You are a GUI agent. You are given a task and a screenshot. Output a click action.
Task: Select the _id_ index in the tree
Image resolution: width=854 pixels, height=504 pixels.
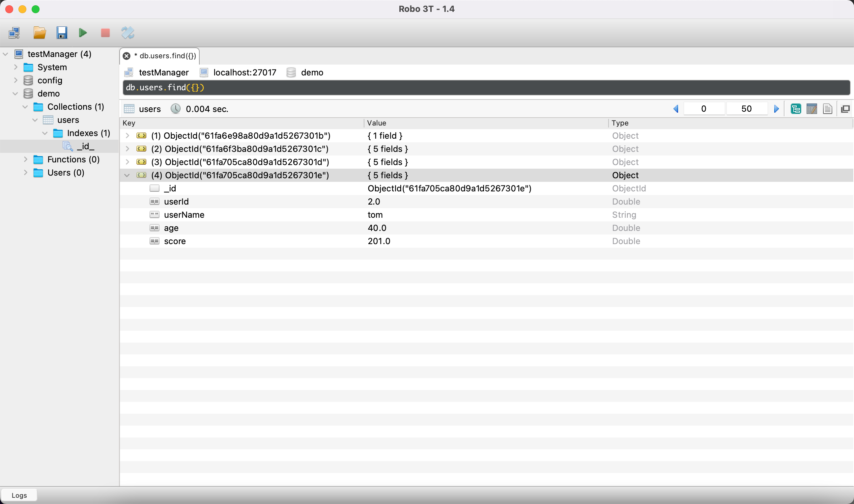(85, 146)
